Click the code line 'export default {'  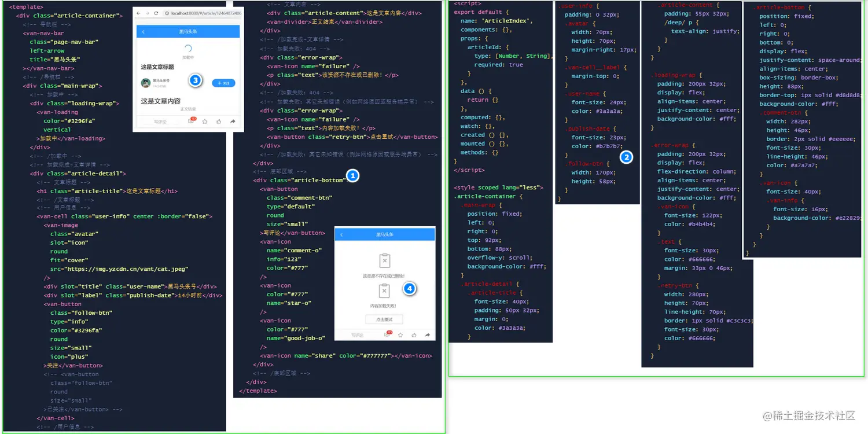pos(481,12)
